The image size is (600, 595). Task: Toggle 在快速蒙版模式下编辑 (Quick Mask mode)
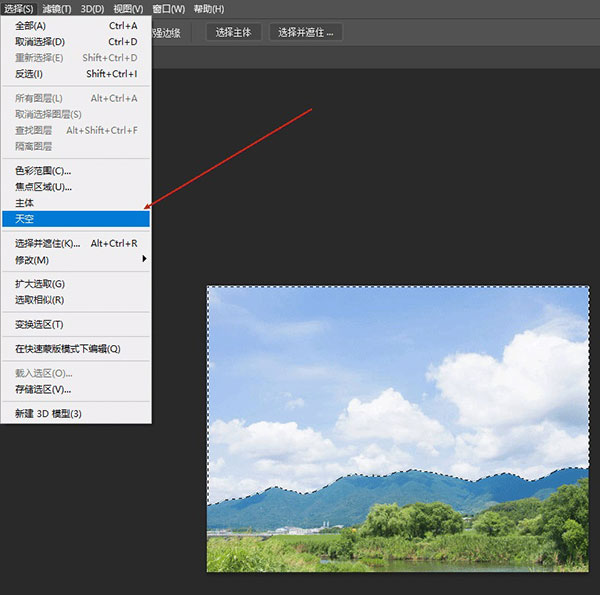pyautogui.click(x=67, y=349)
